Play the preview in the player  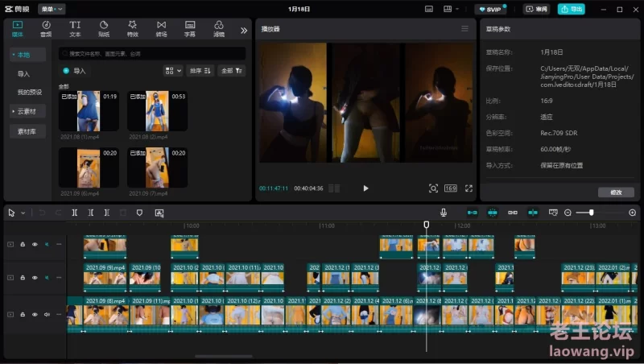click(x=365, y=188)
